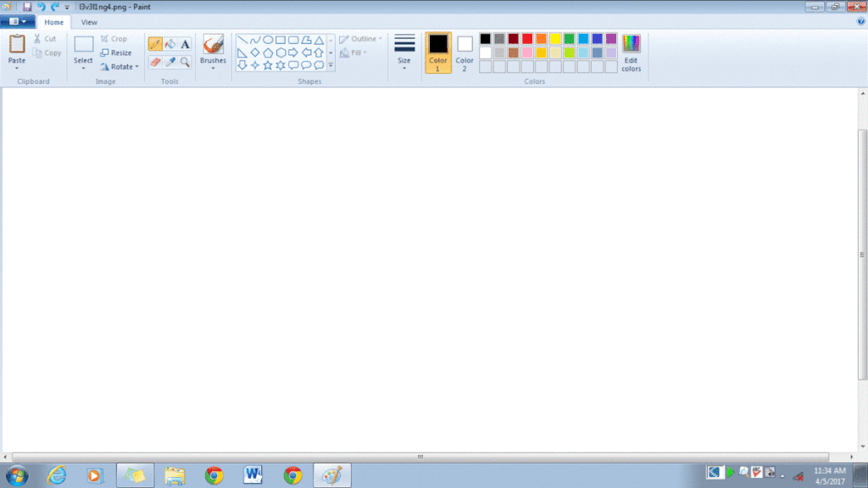
Task: Choose the Curve shape
Action: (255, 40)
